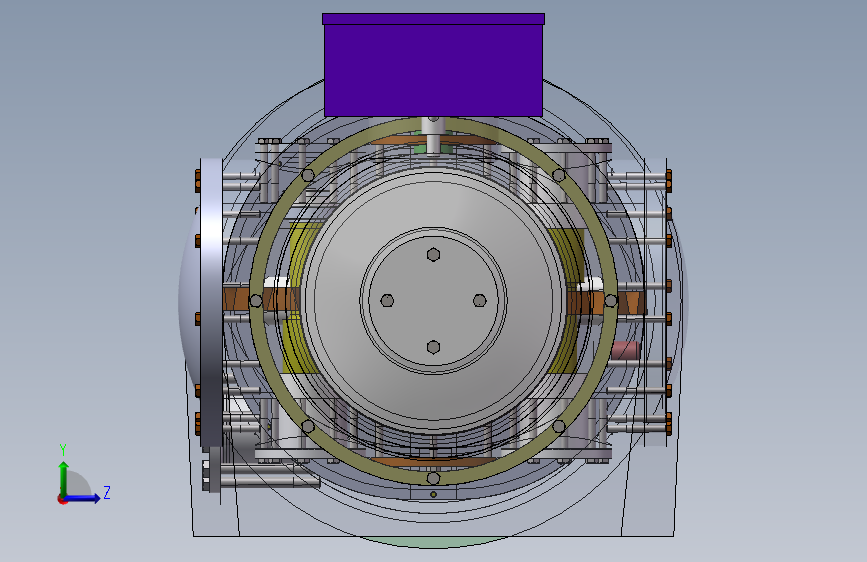Select the lower-left bolt on the olive ring
The width and height of the screenshot is (867, 562).
click(308, 426)
